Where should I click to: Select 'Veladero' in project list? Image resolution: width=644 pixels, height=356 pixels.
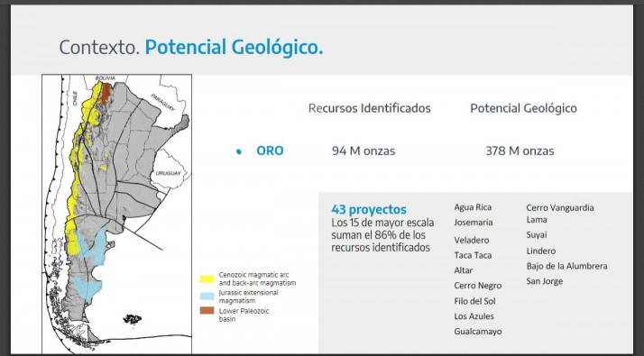pos(472,241)
